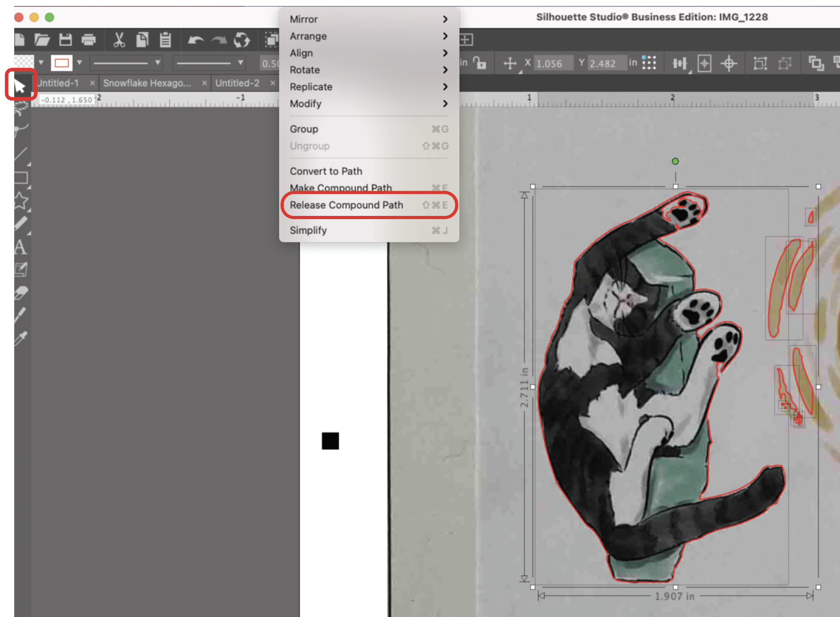Viewport: 840px width, 617px height.
Task: Choose Convert to Path
Action: tap(369, 171)
